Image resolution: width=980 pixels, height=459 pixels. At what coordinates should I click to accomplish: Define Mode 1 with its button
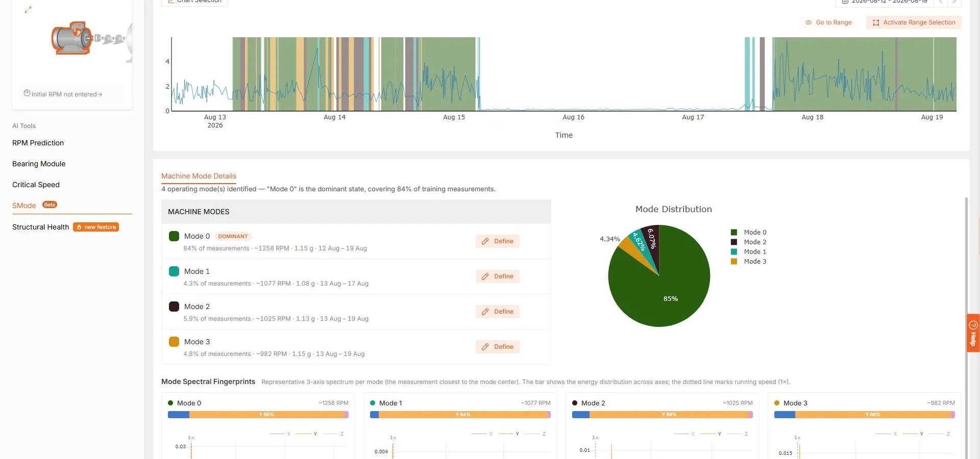(x=498, y=276)
